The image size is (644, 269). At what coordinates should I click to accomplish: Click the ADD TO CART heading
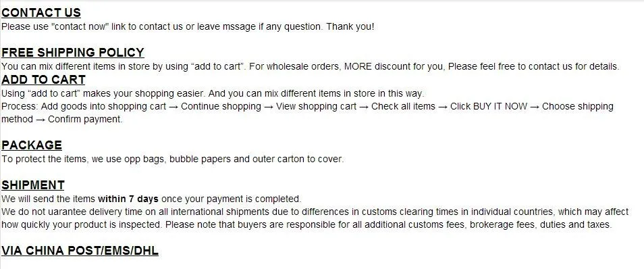pos(43,79)
